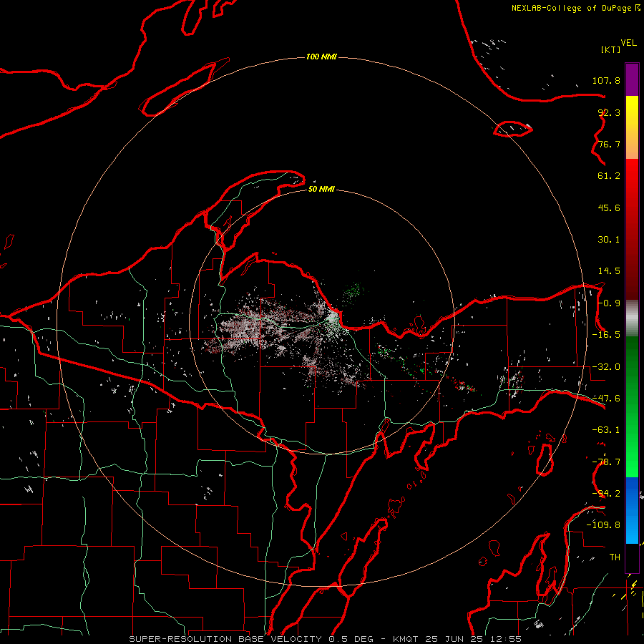This screenshot has height=644, width=644.
Task: Pick the blue segment of the color bar
Action: pyautogui.click(x=632, y=510)
